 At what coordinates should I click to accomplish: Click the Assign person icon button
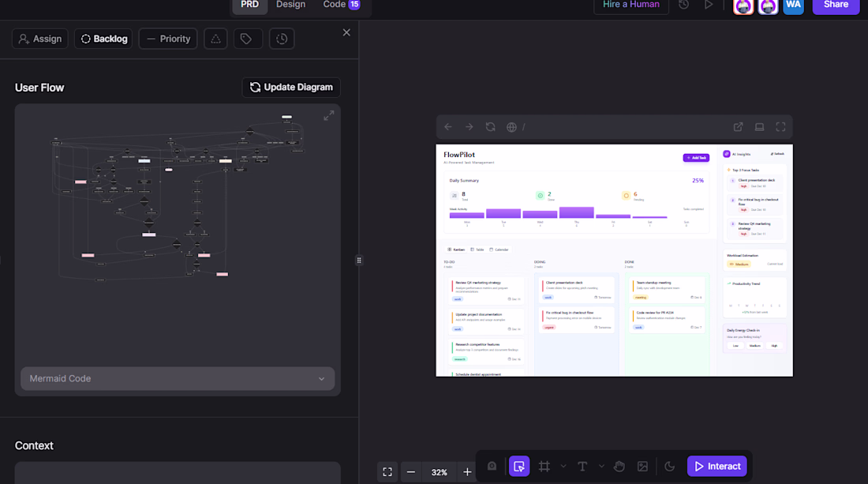pyautogui.click(x=40, y=39)
